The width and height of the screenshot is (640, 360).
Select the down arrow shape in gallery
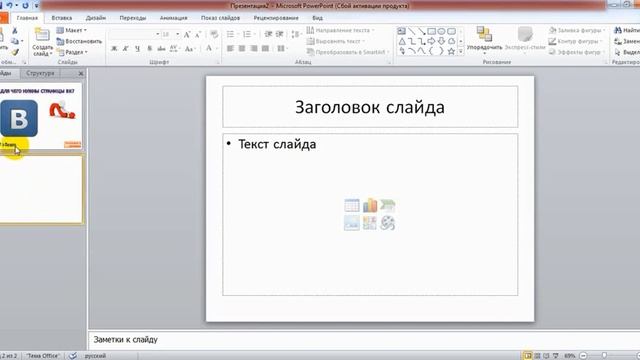(x=441, y=41)
